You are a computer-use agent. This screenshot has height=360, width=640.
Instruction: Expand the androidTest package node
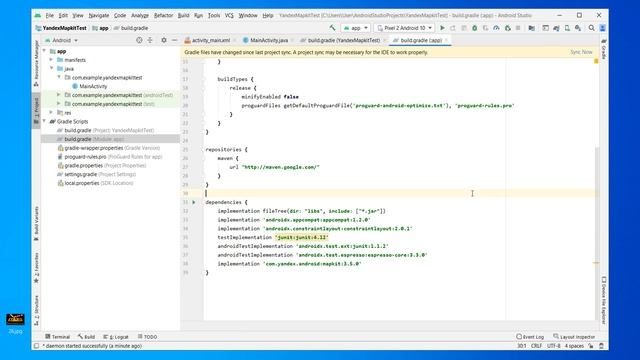[59, 95]
